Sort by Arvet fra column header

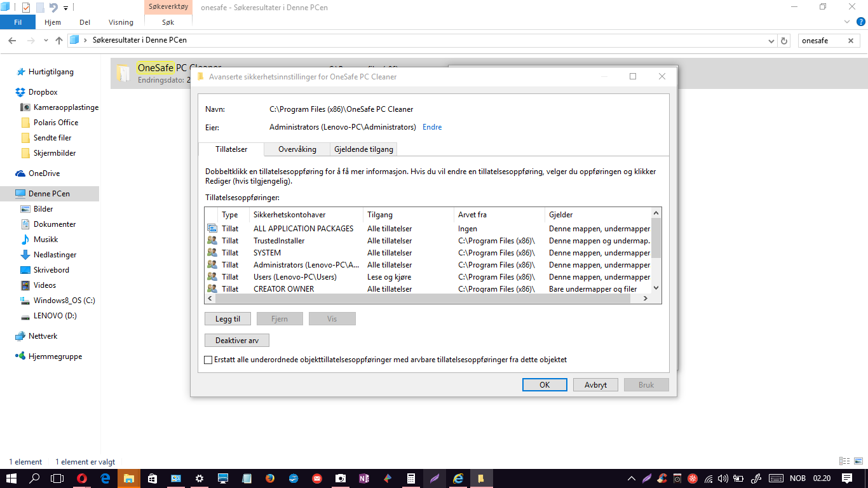click(499, 215)
